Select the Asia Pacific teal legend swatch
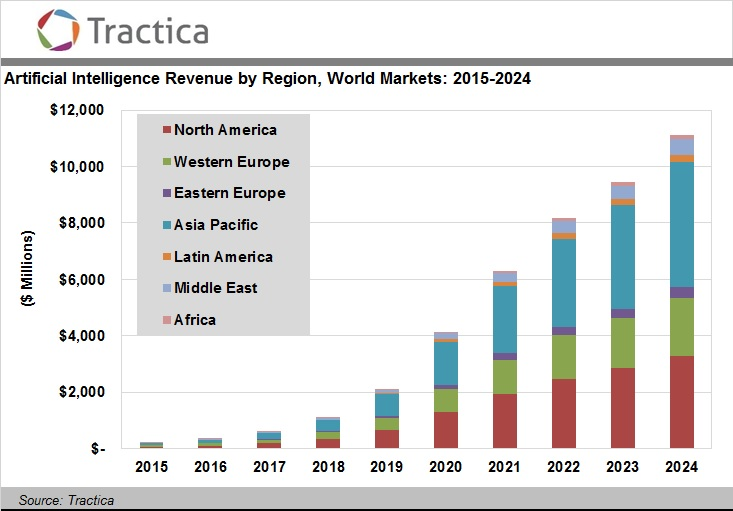Image resolution: width=733 pixels, height=511 pixels. point(167,225)
